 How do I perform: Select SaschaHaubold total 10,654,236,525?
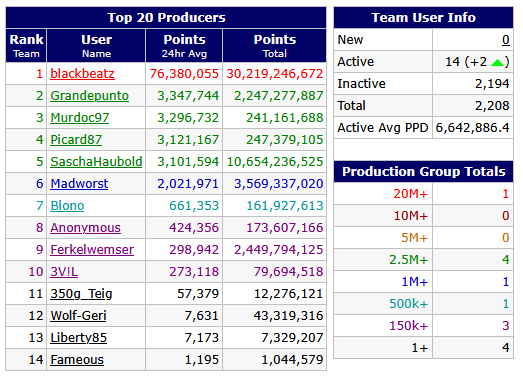(275, 162)
